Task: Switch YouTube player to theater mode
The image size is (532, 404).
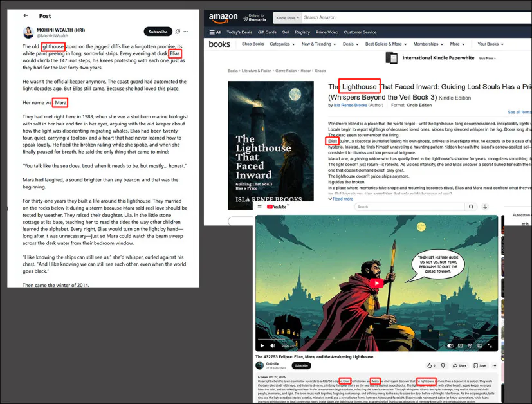Action: [480, 345]
